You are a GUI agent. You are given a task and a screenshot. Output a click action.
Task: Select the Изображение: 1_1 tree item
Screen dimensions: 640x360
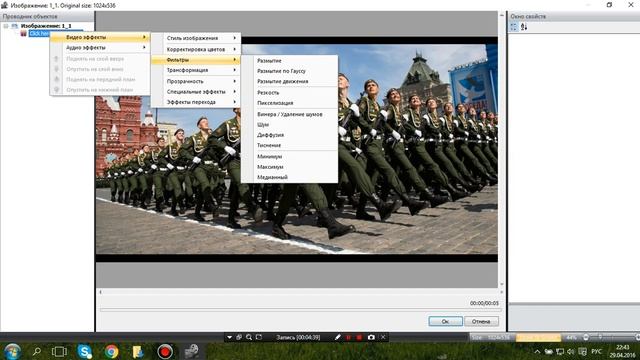46,26
